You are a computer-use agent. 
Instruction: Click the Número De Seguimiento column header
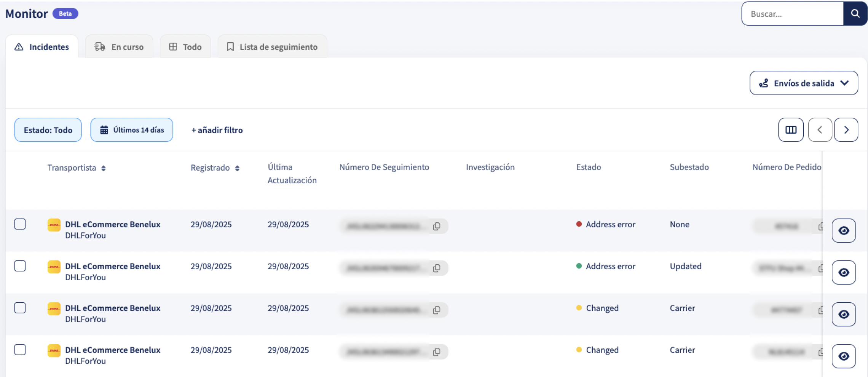[x=384, y=167]
